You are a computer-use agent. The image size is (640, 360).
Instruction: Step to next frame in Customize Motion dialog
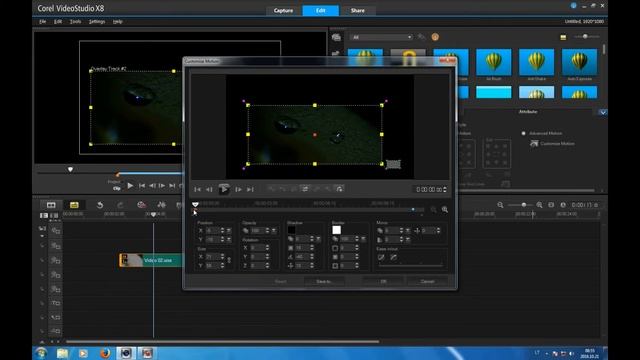click(x=238, y=189)
